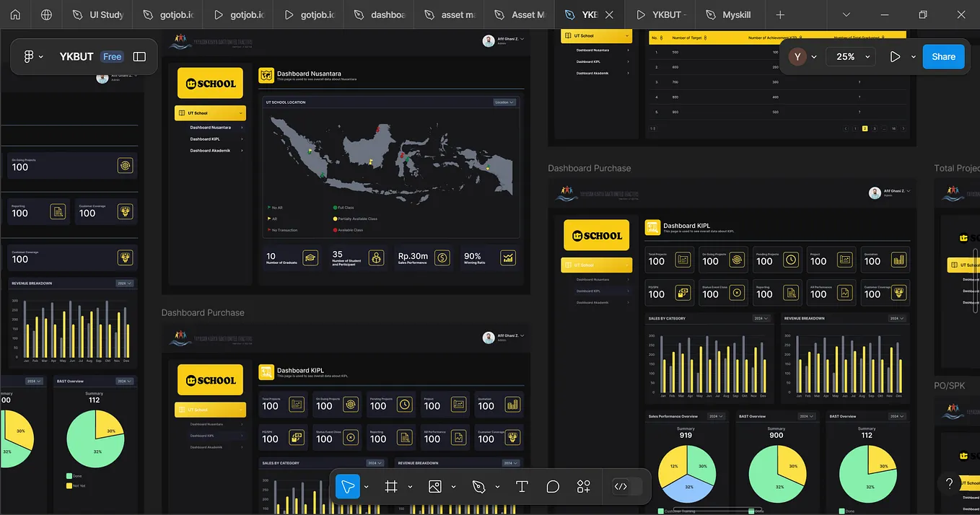Select the Comment tool

[x=553, y=487]
